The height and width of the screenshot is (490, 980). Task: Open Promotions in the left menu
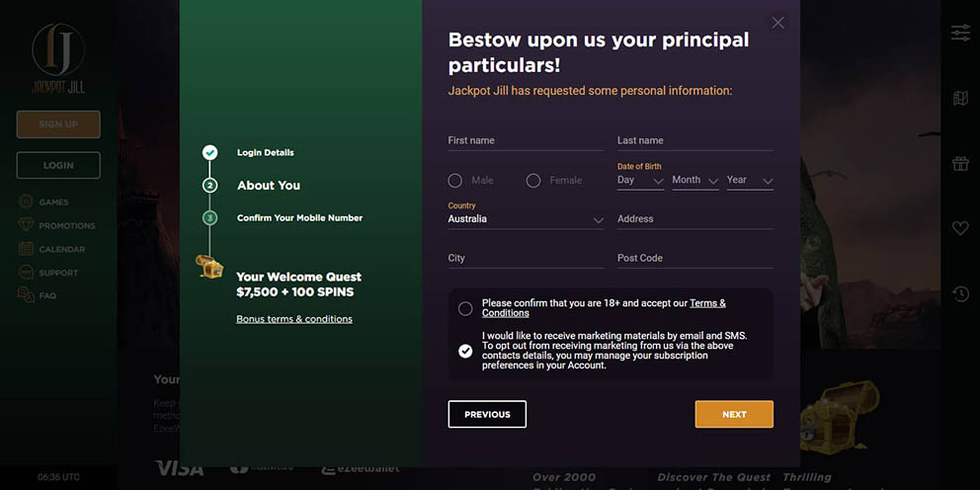tap(66, 226)
